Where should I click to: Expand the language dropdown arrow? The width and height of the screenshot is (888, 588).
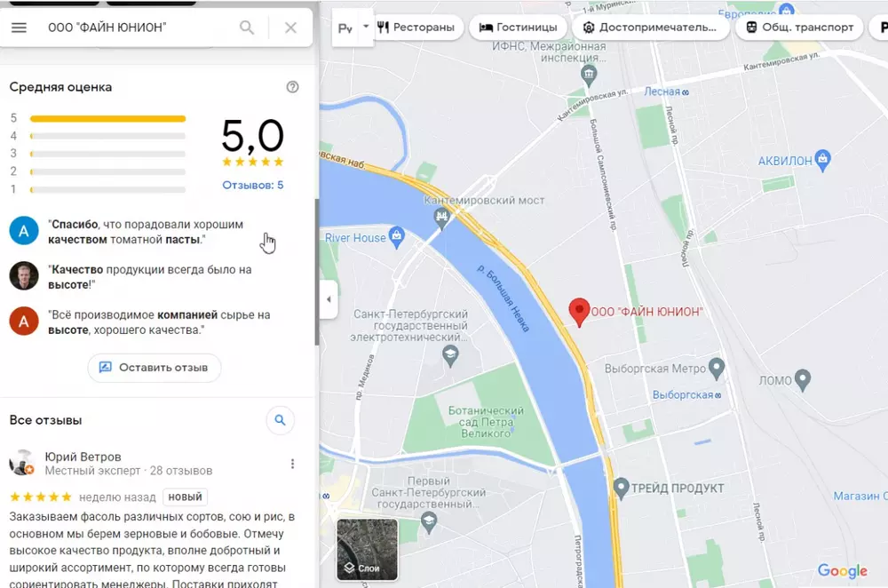pyautogui.click(x=365, y=27)
